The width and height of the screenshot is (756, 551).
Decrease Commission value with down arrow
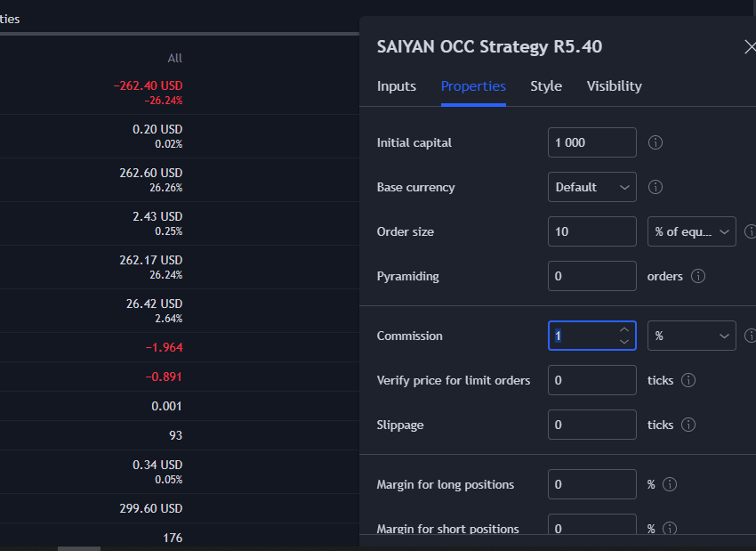pos(624,341)
